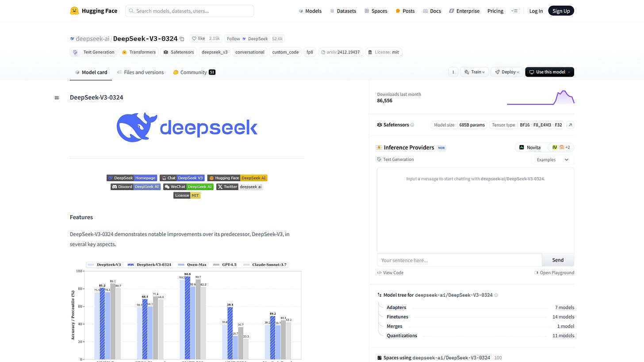Image resolution: width=644 pixels, height=362 pixels.
Task: Open Docs in the navigation
Action: tap(432, 11)
